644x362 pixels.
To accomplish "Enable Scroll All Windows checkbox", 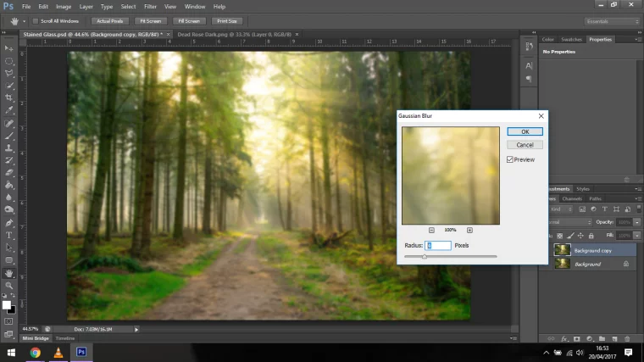I will [x=36, y=21].
